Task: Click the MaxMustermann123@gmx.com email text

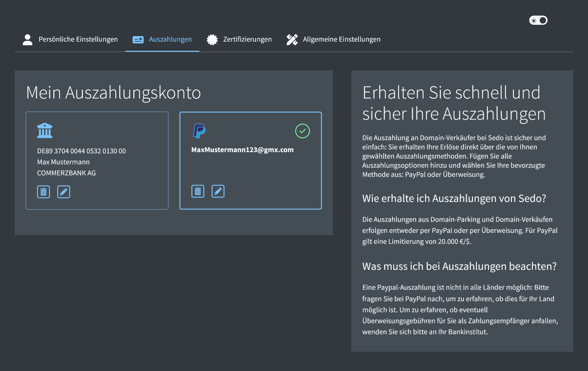Action: click(242, 150)
